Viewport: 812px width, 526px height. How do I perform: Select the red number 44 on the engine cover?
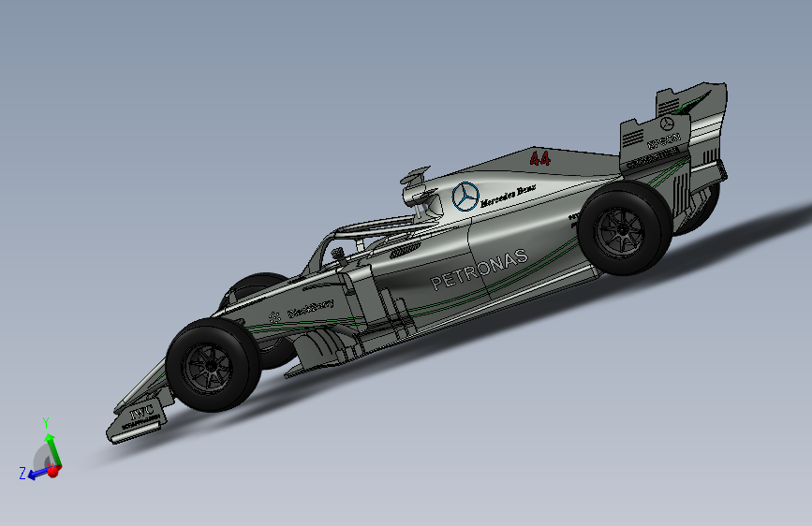(x=539, y=158)
